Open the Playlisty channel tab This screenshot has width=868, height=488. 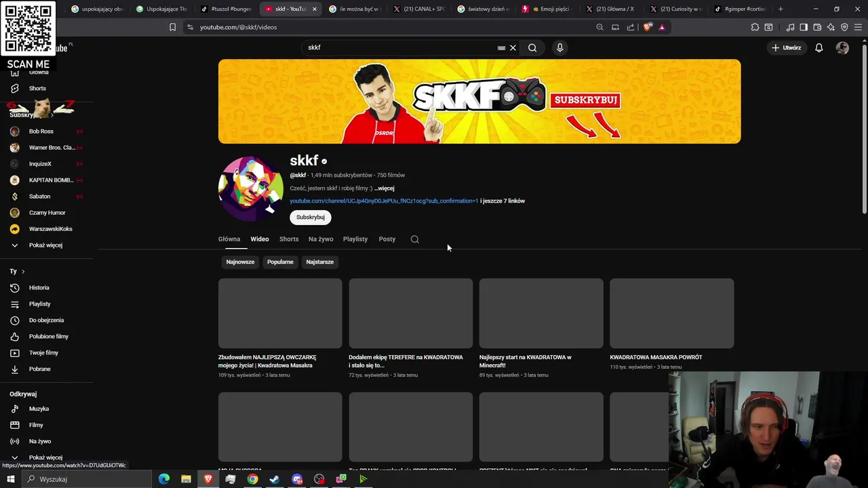pyautogui.click(x=355, y=239)
